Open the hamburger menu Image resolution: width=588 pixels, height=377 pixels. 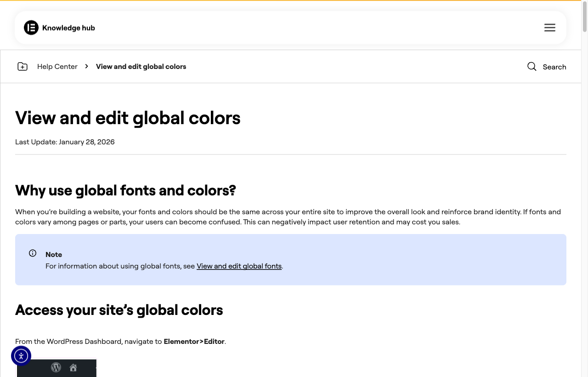550,28
